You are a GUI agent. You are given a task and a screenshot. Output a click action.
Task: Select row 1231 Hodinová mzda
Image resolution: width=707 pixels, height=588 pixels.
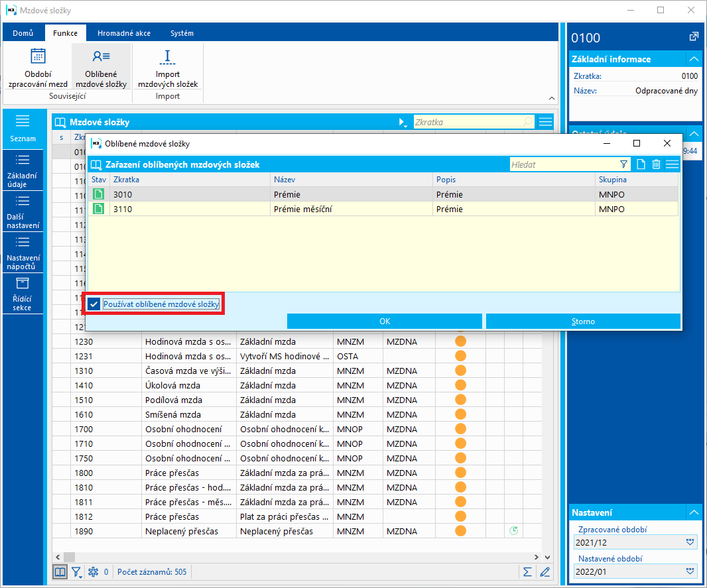(x=296, y=356)
